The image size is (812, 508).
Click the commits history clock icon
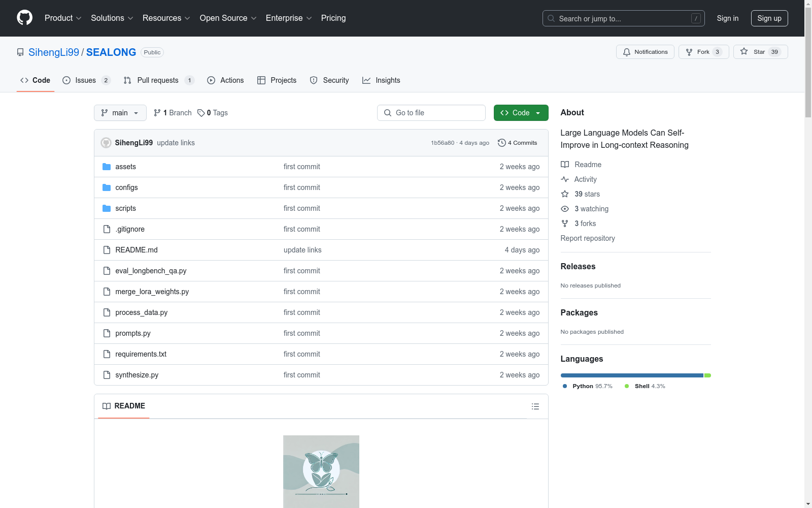502,143
